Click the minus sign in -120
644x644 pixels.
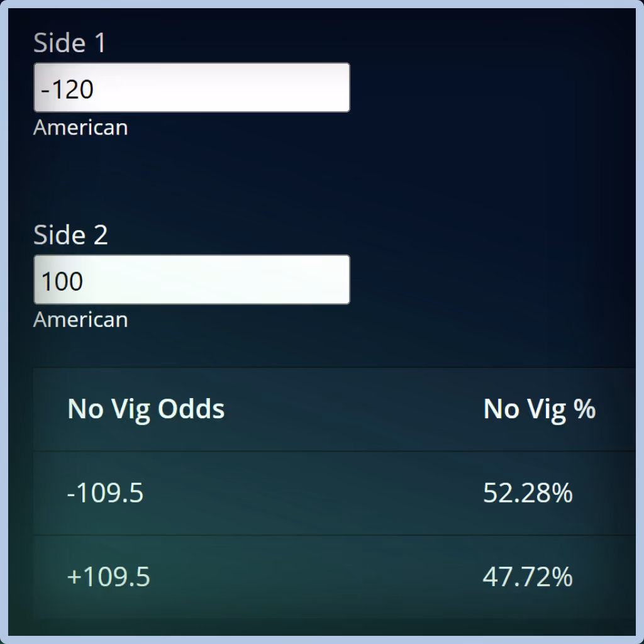(45, 90)
